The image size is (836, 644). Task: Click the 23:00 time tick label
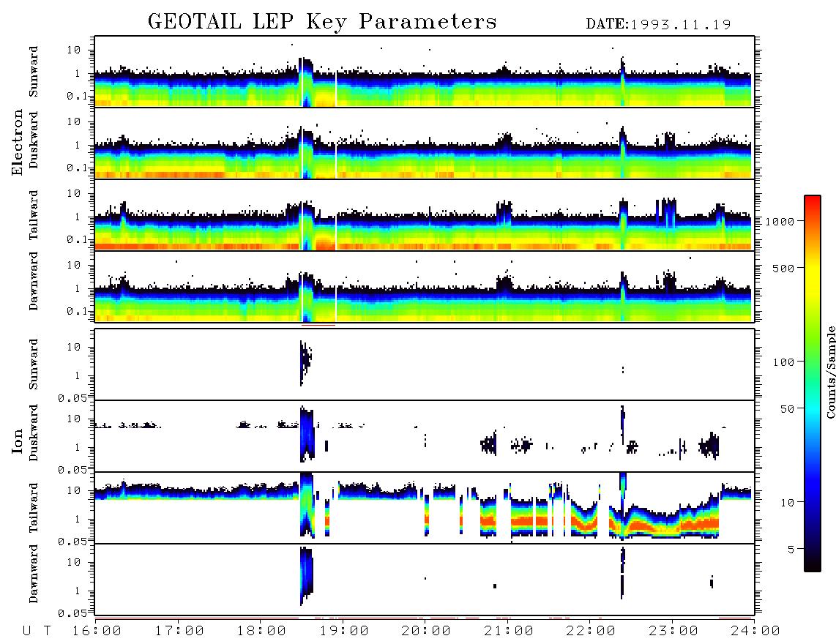click(x=673, y=631)
